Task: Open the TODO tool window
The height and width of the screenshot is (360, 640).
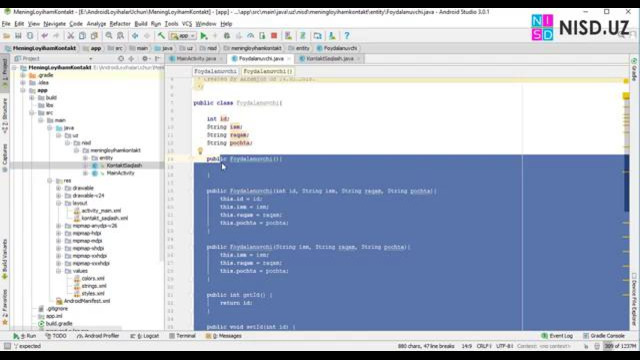Action: 56,336
